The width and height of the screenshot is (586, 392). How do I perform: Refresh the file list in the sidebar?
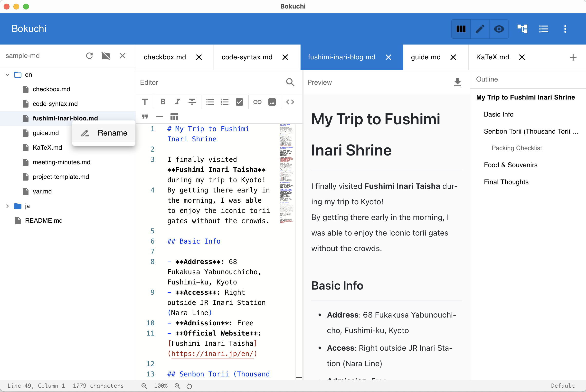pyautogui.click(x=89, y=56)
